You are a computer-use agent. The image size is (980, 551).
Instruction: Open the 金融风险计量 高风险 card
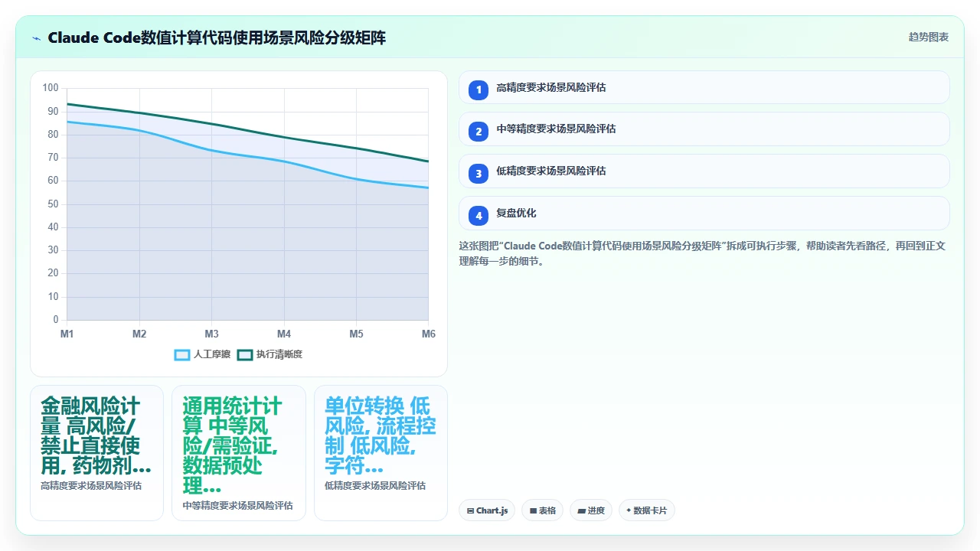(x=96, y=453)
